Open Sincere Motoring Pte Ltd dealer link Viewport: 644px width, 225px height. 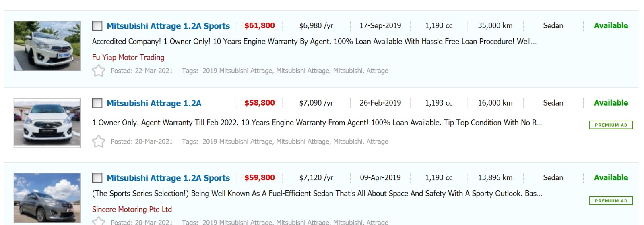click(132, 209)
